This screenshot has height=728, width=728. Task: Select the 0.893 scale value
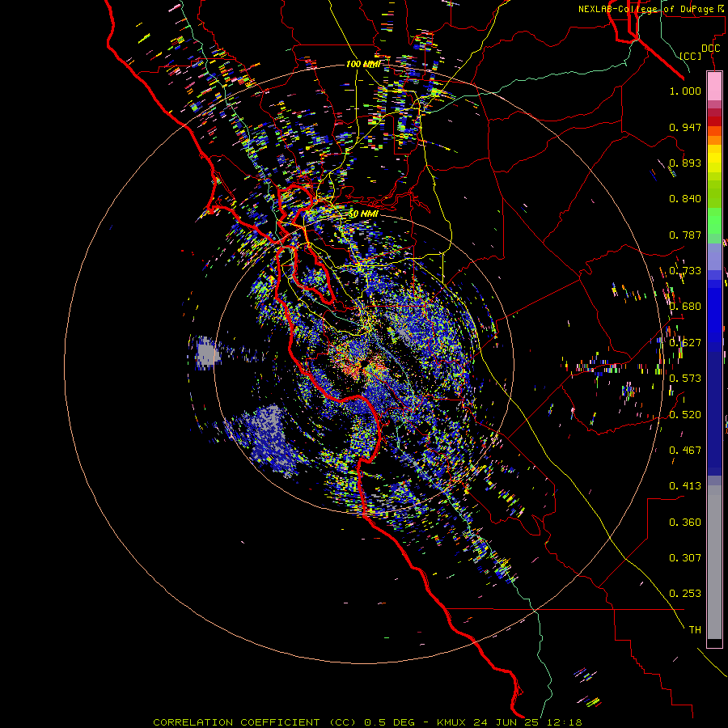685,163
